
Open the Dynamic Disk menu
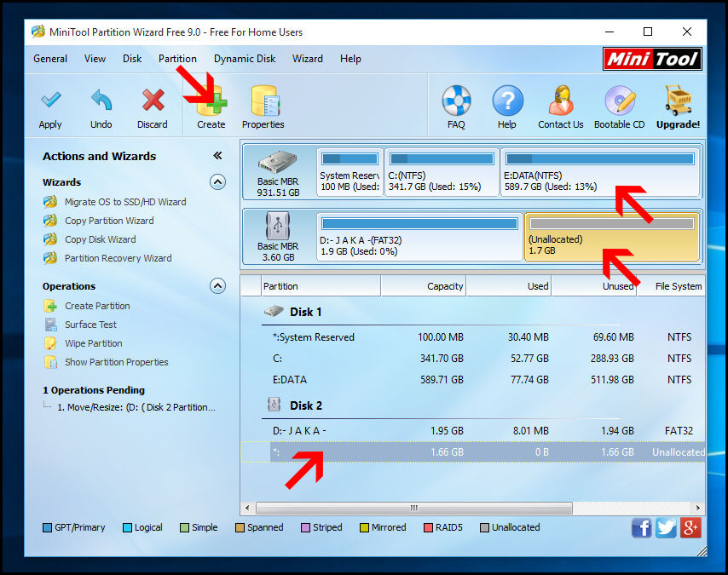click(x=245, y=59)
